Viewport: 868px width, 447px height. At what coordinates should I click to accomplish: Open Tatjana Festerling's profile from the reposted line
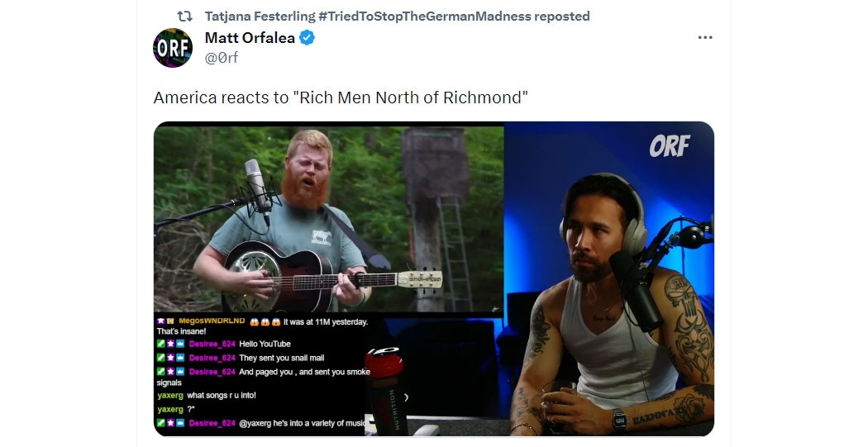(259, 17)
